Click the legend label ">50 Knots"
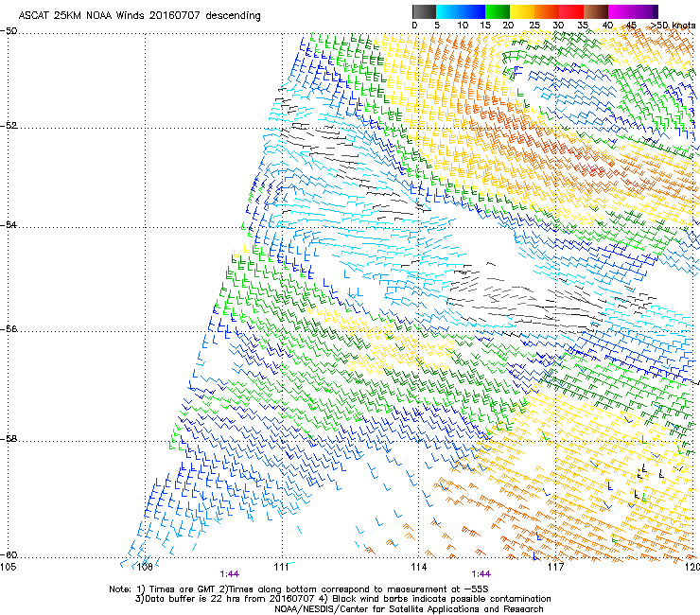The height and width of the screenshot is (615, 700). (673, 26)
